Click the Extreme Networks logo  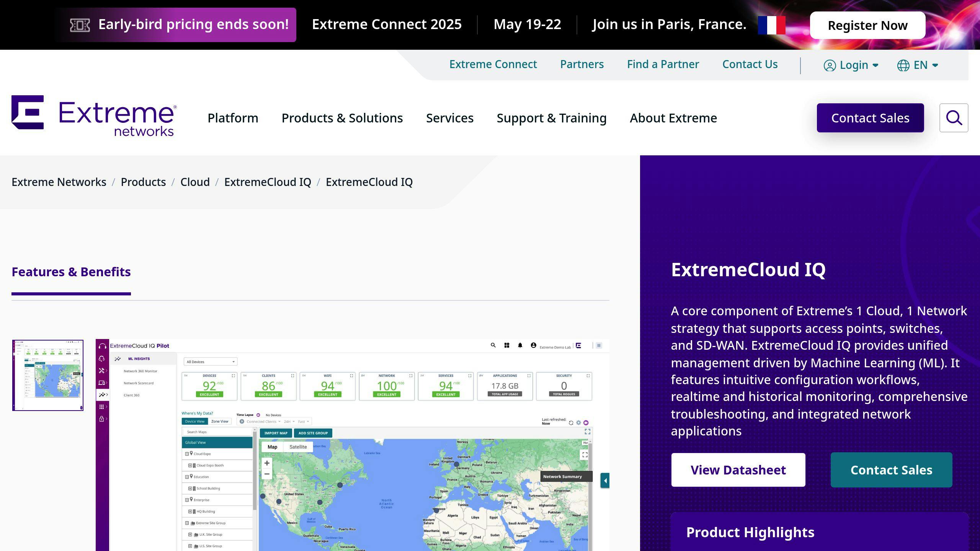(x=94, y=116)
